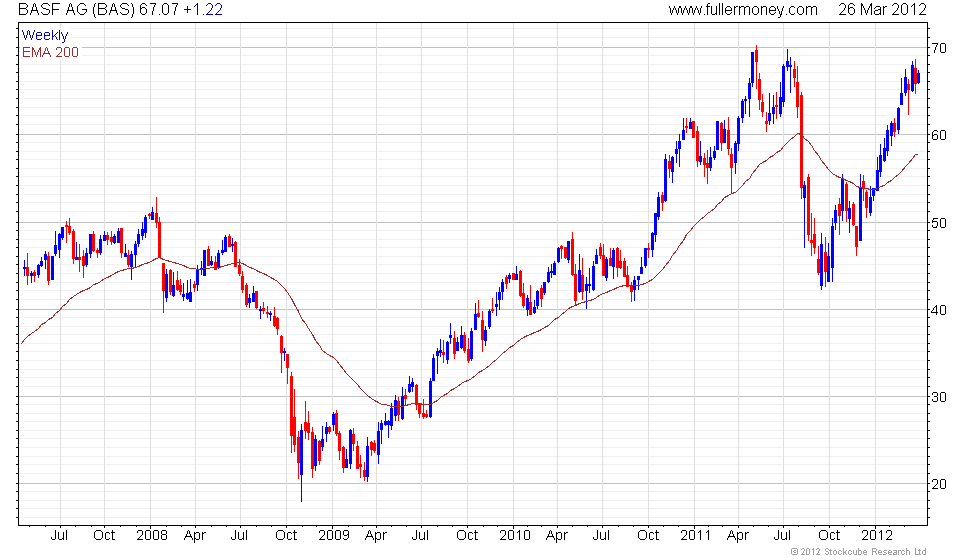Screen dimensions: 980x560
Task: Click the right end of the EMA 200 line
Action: (916, 154)
